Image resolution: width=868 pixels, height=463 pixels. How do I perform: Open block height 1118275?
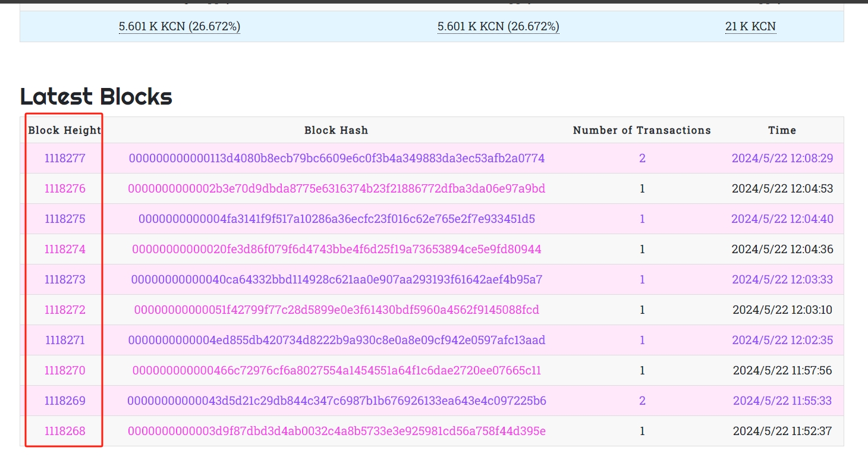[x=65, y=219]
